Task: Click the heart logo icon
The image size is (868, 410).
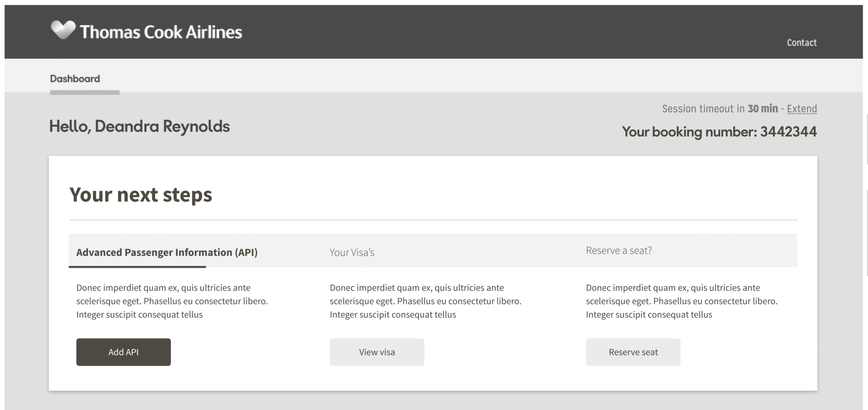Action: 63,30
